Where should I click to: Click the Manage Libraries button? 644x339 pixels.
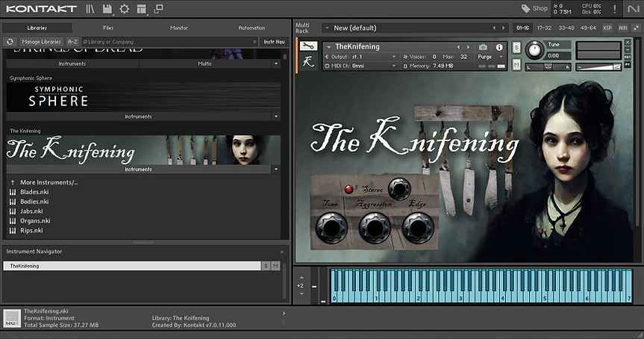pyautogui.click(x=41, y=42)
